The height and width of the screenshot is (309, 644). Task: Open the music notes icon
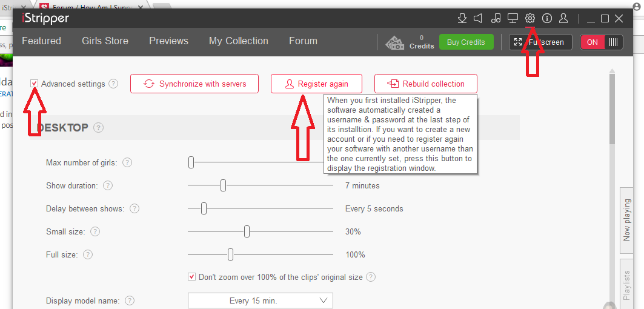tap(496, 19)
